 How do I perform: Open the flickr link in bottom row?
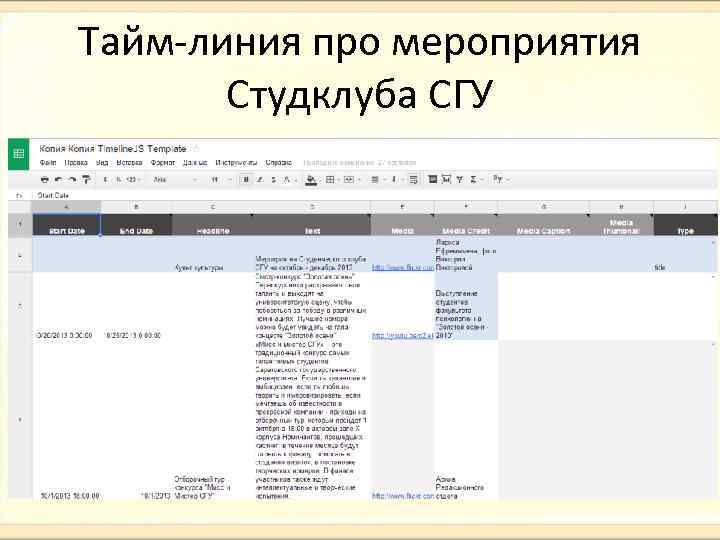pyautogui.click(x=403, y=496)
